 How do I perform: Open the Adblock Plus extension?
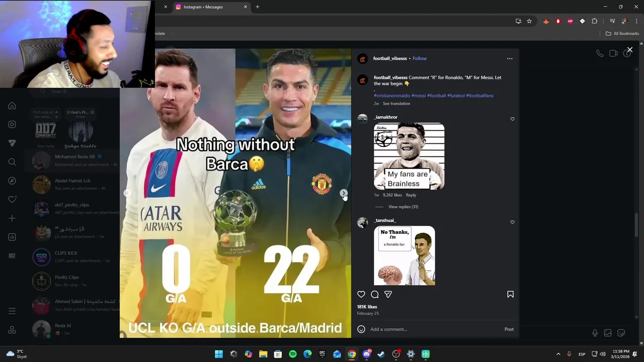[x=570, y=21]
